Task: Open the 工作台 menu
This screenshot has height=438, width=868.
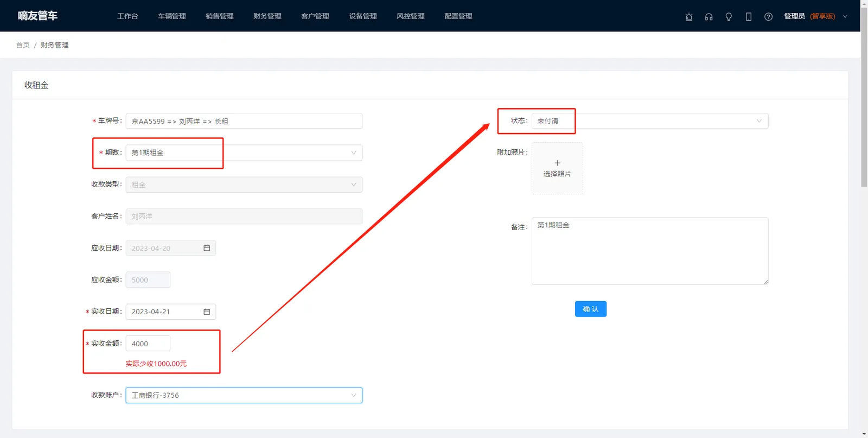Action: (127, 16)
